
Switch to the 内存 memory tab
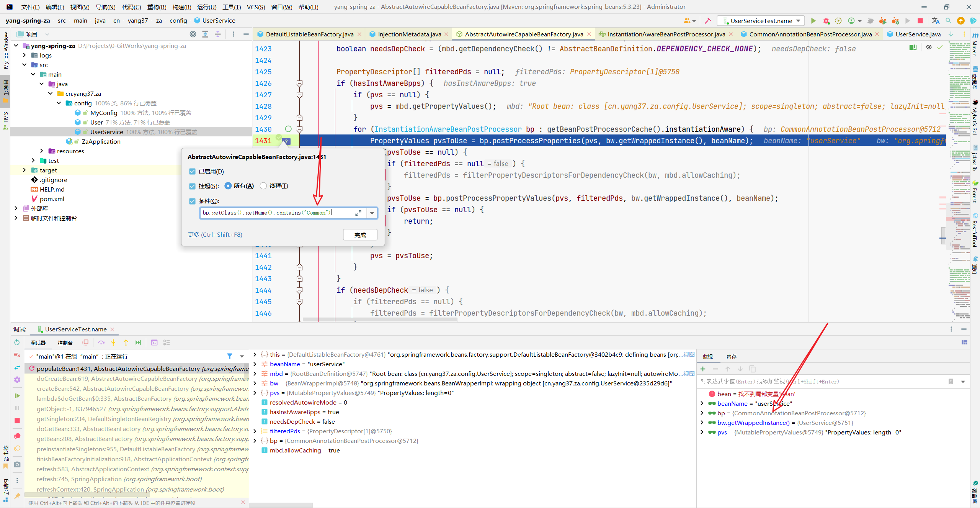tap(732, 357)
